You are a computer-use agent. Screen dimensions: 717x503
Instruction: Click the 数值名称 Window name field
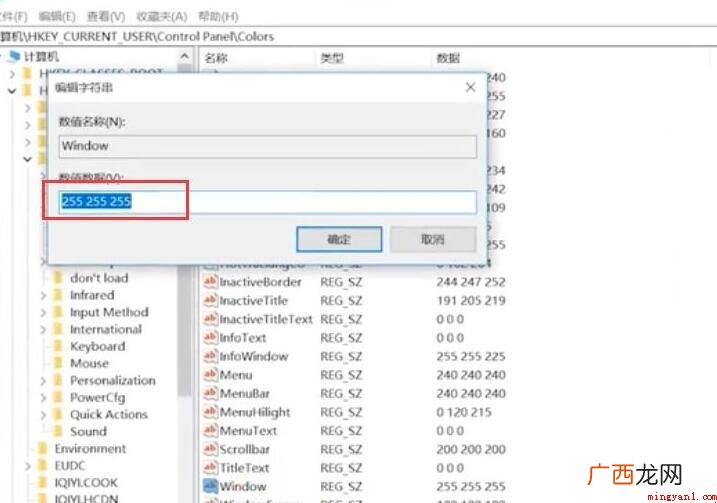click(x=268, y=146)
